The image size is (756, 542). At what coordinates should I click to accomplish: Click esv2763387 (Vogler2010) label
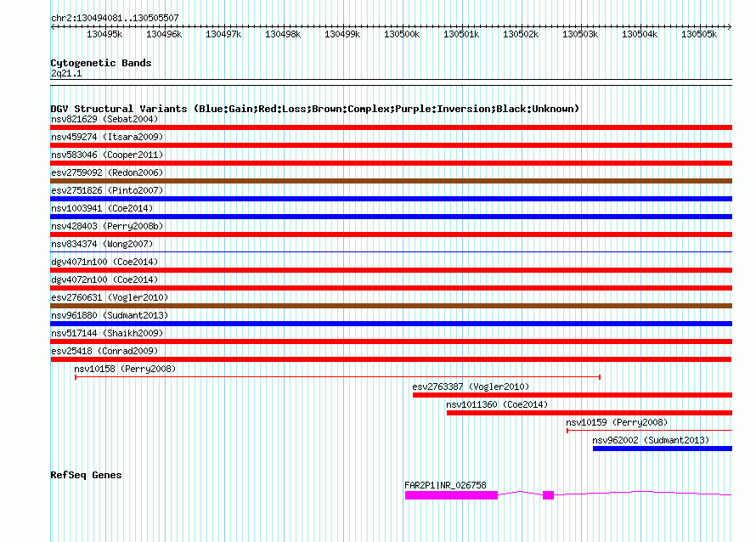click(x=471, y=387)
